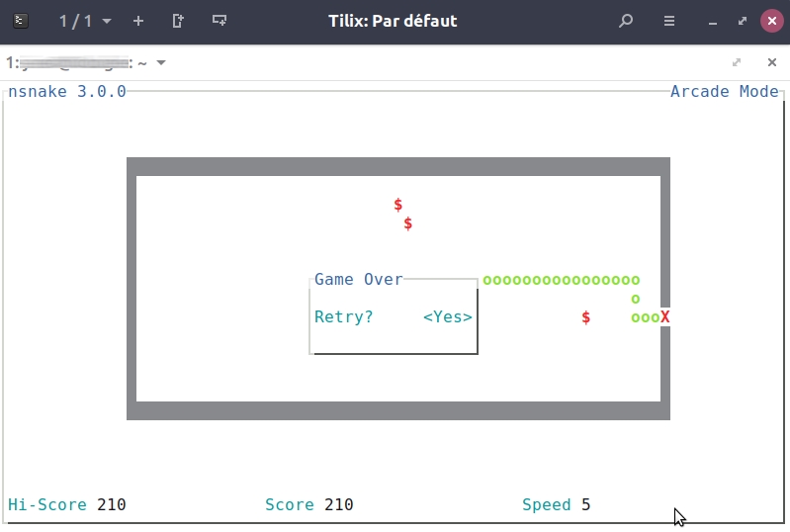Create a new session with the plus button

pyautogui.click(x=137, y=21)
